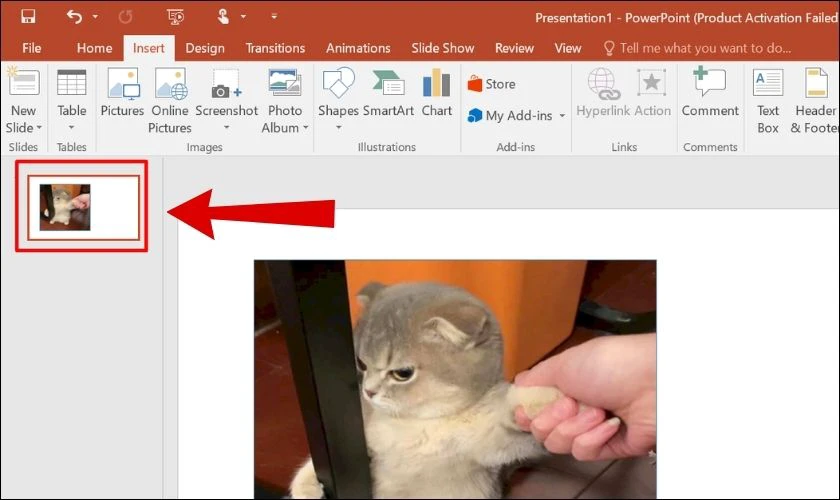Toggle Touch/Mouse mode icon
This screenshot has width=840, height=500.
223,17
